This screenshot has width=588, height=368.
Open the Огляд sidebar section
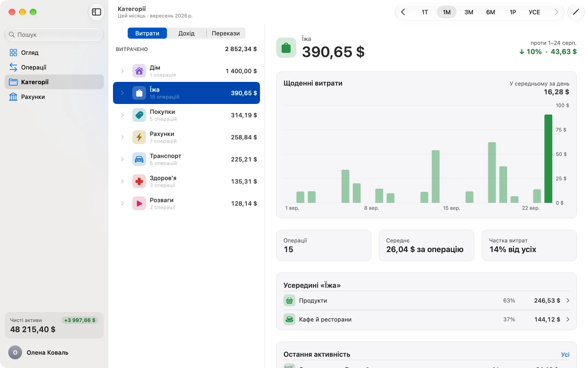[54, 52]
